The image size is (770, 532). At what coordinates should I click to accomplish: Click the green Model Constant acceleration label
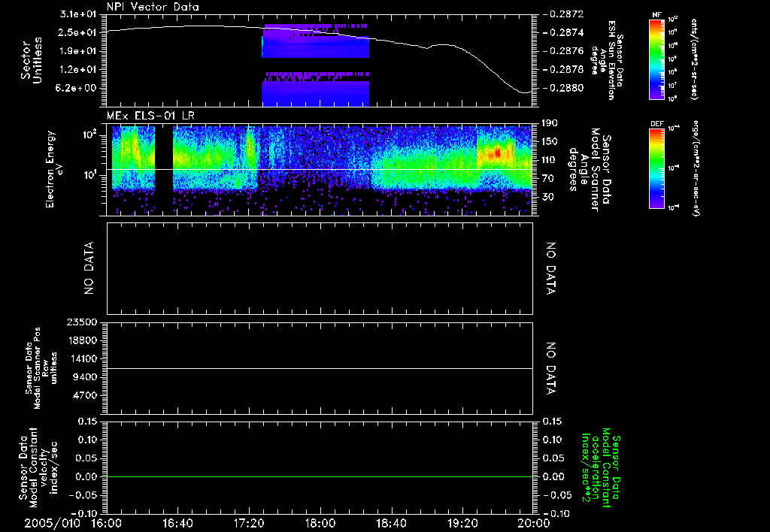coord(601,469)
